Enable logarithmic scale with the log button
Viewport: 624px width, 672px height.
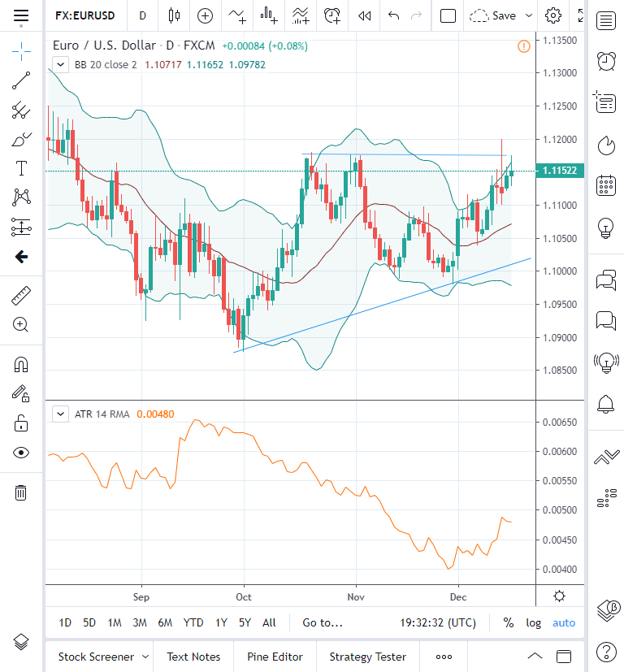[533, 622]
